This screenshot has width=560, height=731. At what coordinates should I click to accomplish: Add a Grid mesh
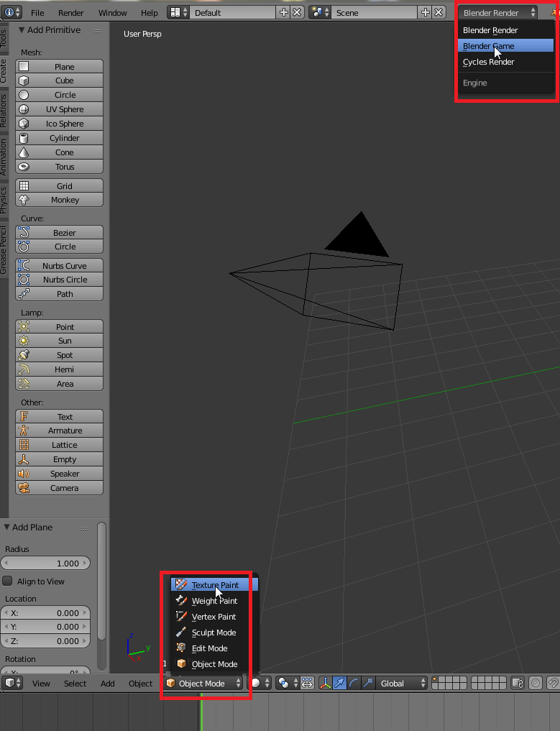[x=59, y=186]
